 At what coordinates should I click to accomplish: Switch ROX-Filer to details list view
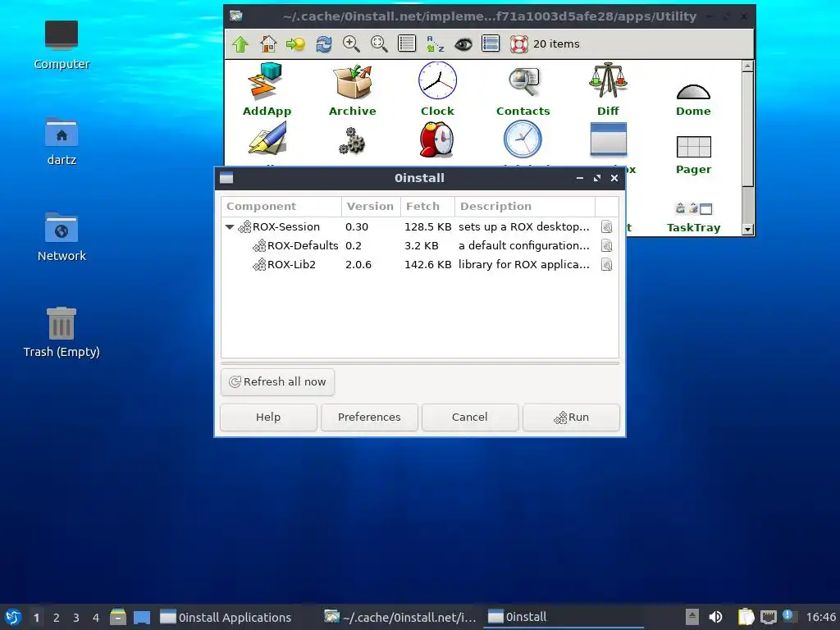[407, 44]
